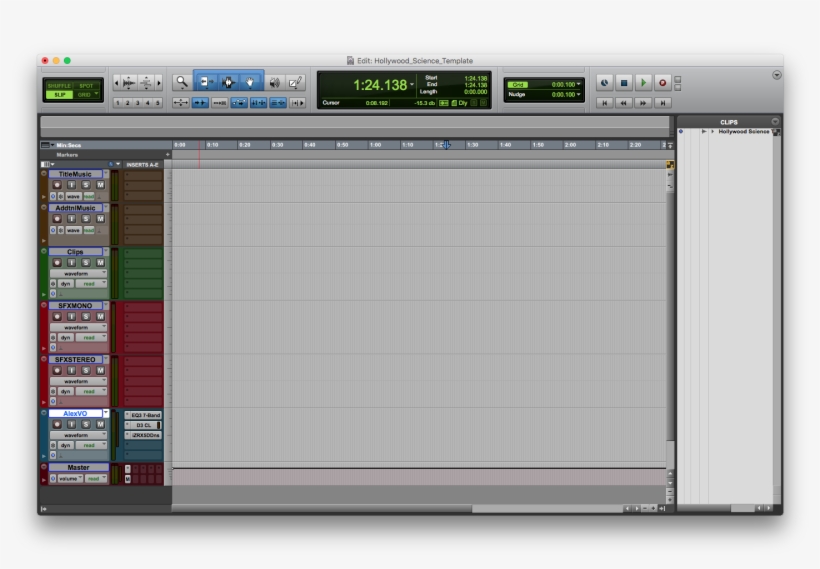Start playback with the Play button
Viewport: 820px width, 569px height.
tap(643, 83)
